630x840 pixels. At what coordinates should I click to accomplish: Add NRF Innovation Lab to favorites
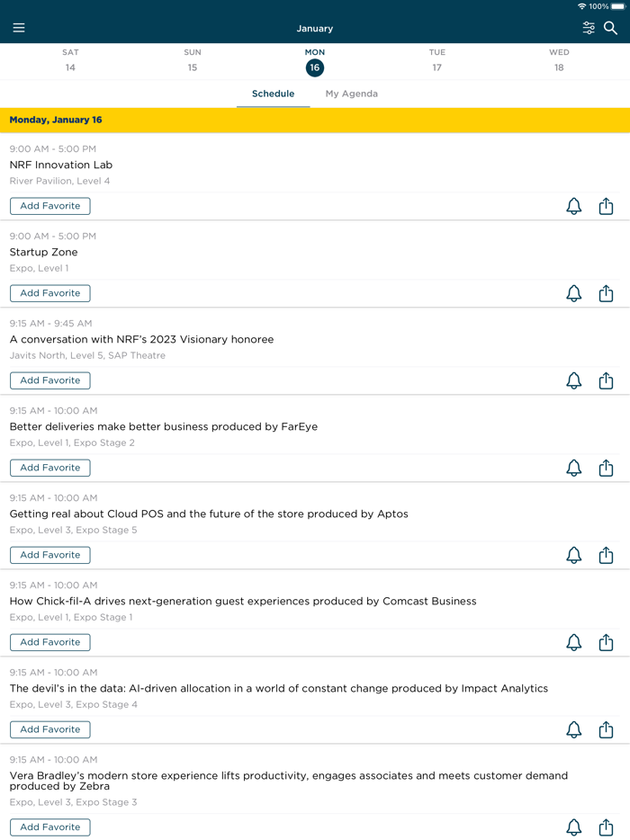(x=50, y=206)
